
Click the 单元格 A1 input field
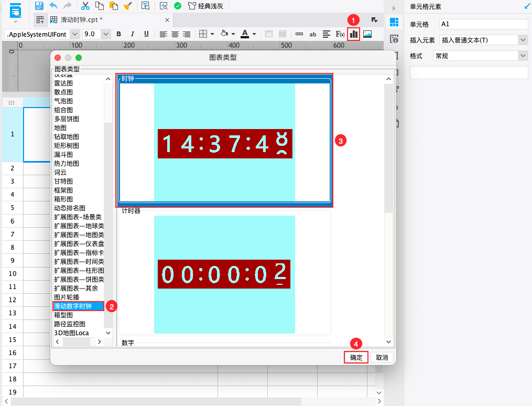click(483, 24)
